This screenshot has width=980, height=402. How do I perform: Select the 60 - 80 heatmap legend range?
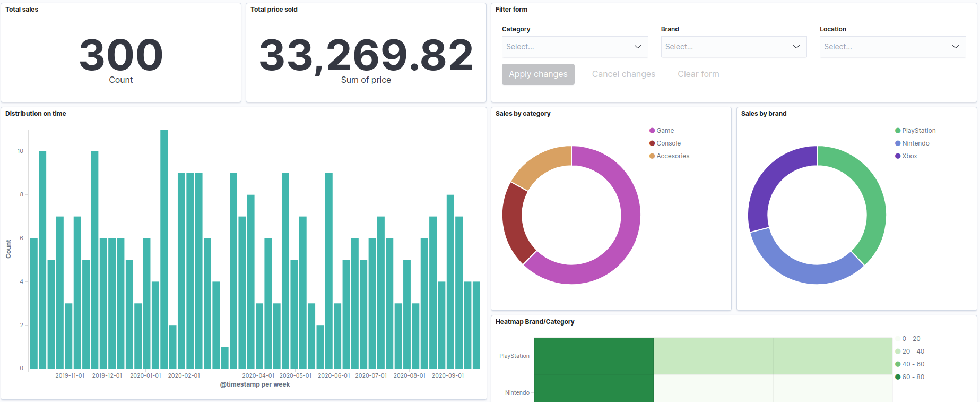tap(909, 377)
